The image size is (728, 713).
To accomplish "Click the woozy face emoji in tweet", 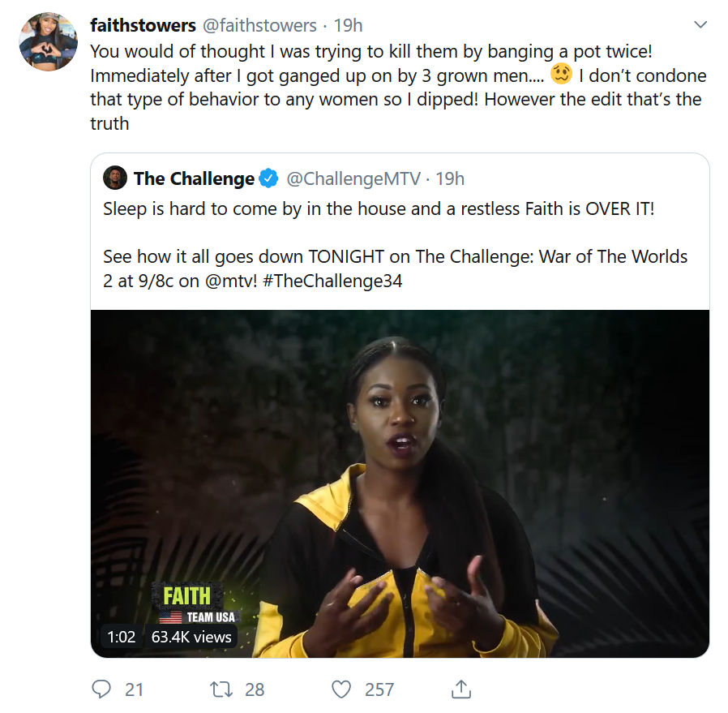I will click(x=561, y=75).
